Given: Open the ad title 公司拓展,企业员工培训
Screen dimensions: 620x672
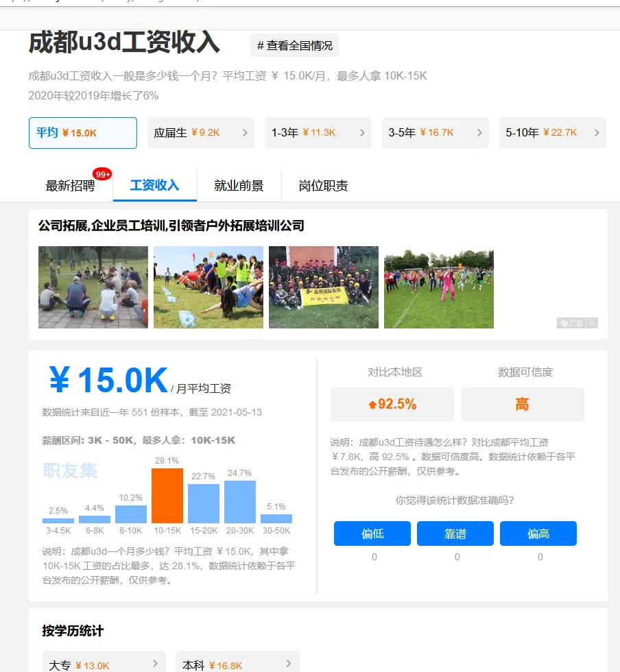Looking at the screenshot, I should (171, 226).
